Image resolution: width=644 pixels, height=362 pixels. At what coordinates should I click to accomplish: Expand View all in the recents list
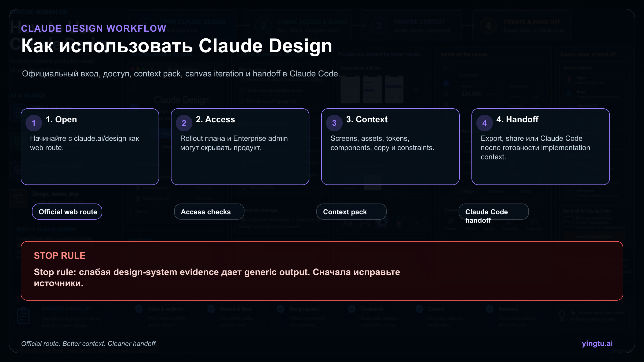141,211
